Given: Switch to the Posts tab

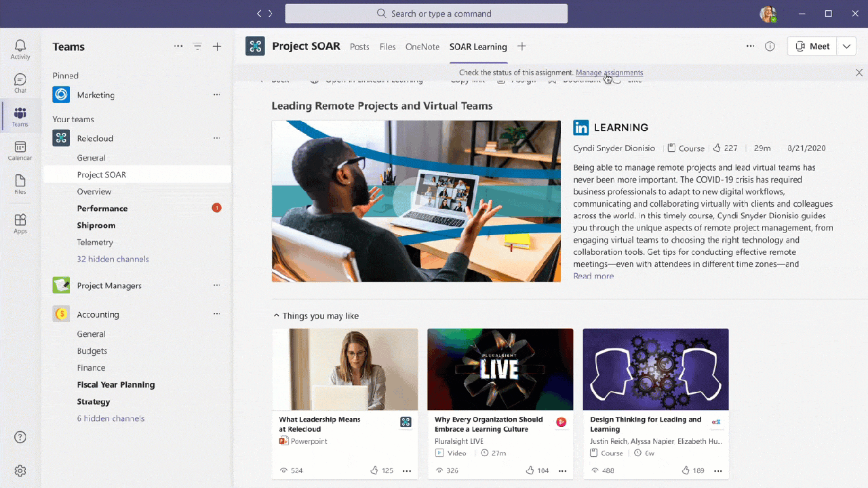Looking at the screenshot, I should pos(359,47).
